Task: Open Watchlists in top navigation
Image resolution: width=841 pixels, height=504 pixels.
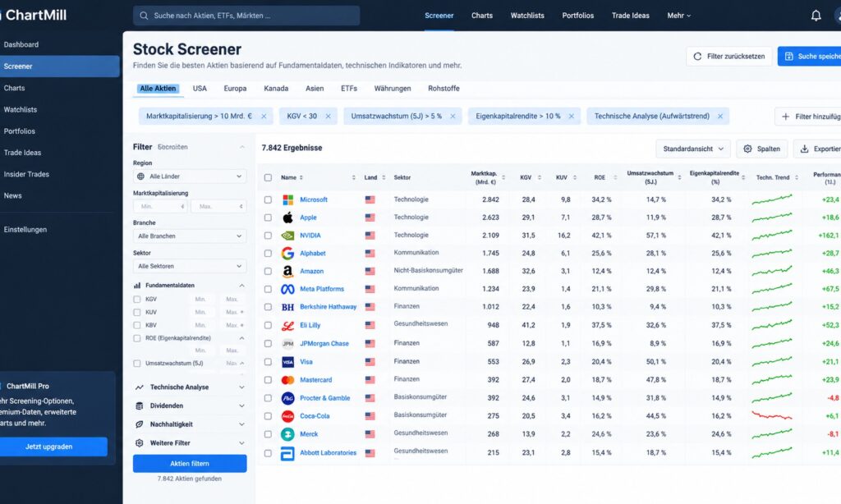Action: click(x=527, y=16)
